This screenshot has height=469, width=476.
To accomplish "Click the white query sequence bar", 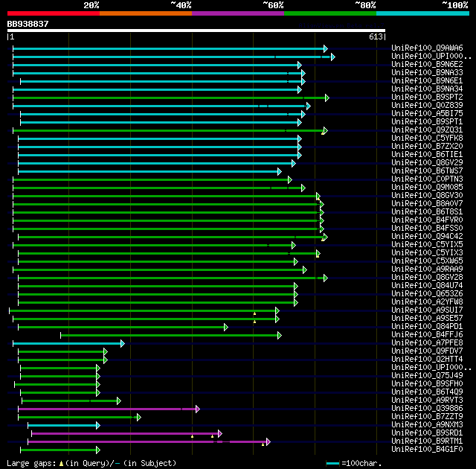I will (x=196, y=31).
